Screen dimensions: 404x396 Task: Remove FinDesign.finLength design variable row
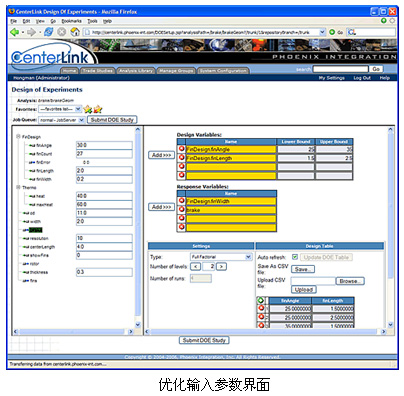182,157
